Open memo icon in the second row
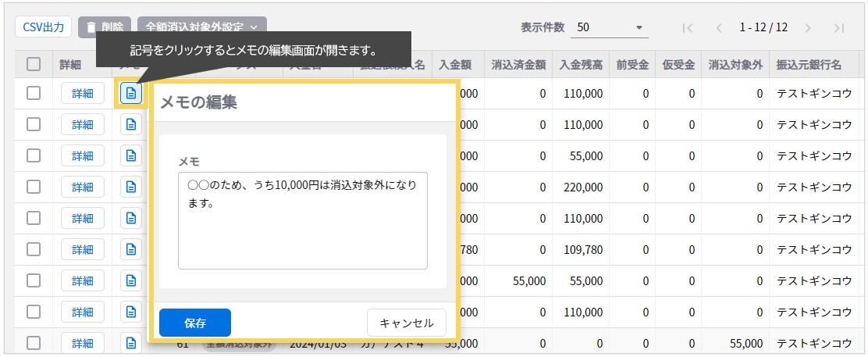Image resolution: width=868 pixels, height=357 pixels. click(131, 125)
